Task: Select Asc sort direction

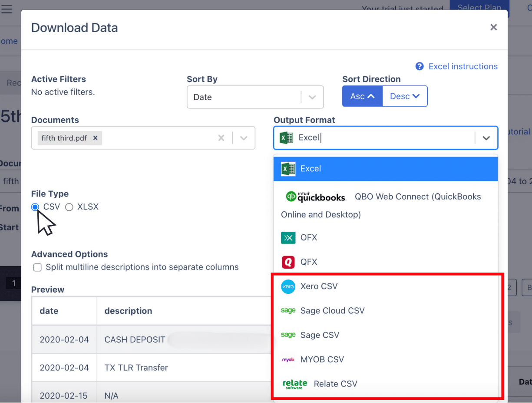Action: point(362,96)
